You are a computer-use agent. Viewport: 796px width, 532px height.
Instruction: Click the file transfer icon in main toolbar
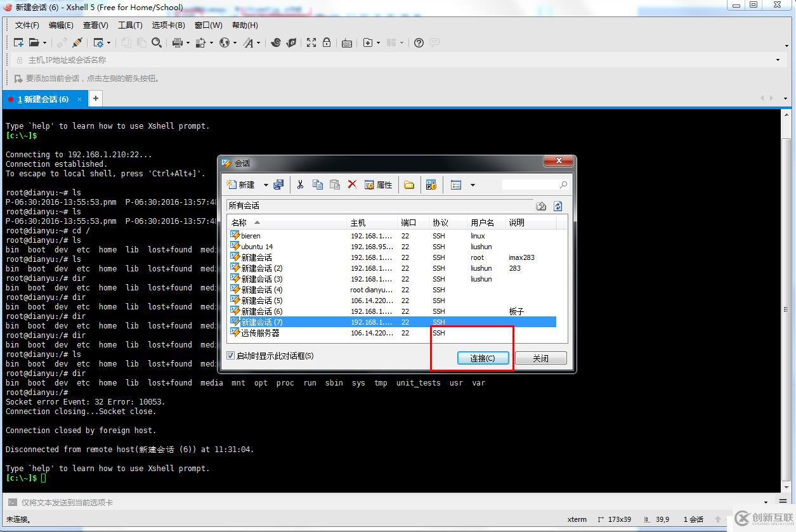coord(200,42)
